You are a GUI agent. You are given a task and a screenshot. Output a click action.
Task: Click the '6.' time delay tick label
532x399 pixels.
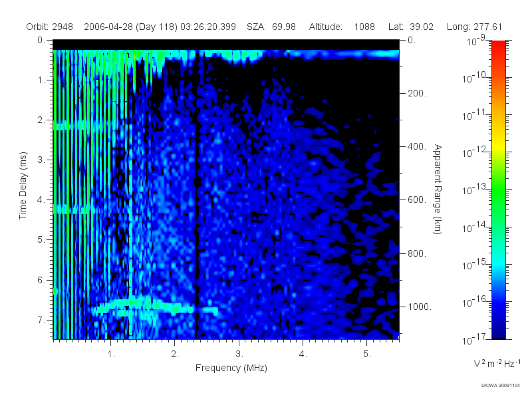coord(41,280)
